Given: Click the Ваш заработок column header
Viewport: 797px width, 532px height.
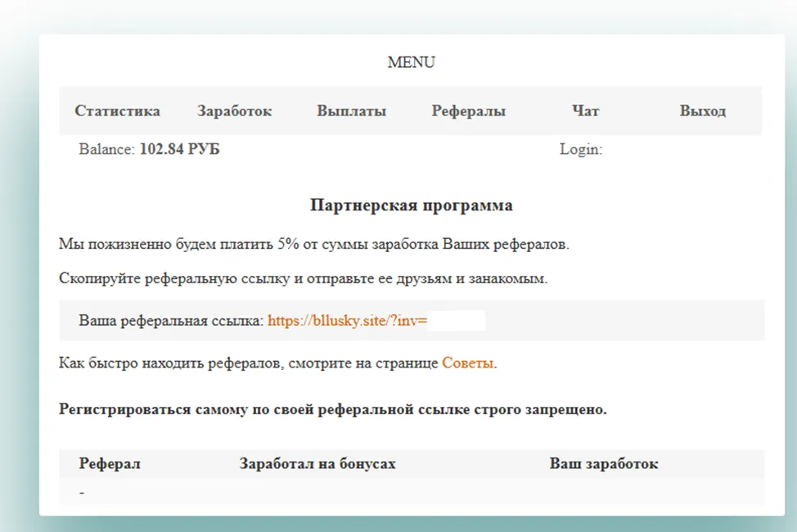Looking at the screenshot, I should [x=604, y=464].
